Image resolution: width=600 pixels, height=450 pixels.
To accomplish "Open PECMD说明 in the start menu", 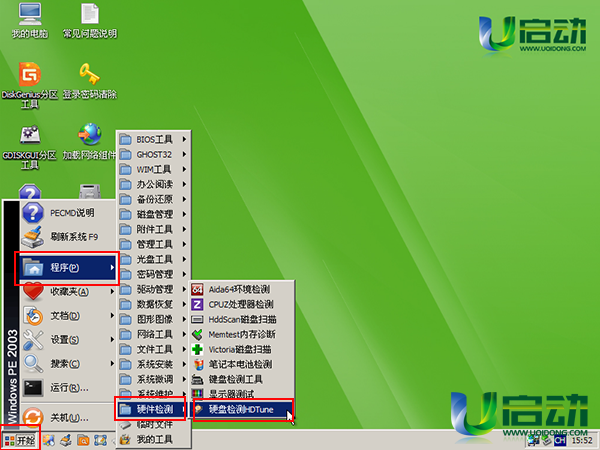I will [x=68, y=213].
